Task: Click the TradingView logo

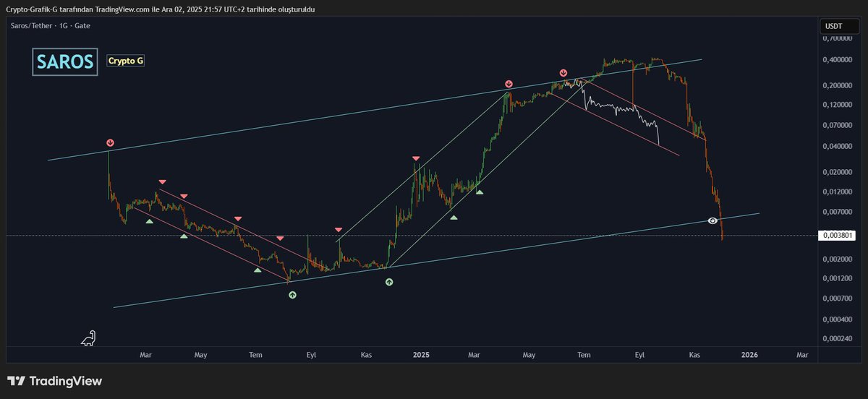Action: [x=55, y=381]
